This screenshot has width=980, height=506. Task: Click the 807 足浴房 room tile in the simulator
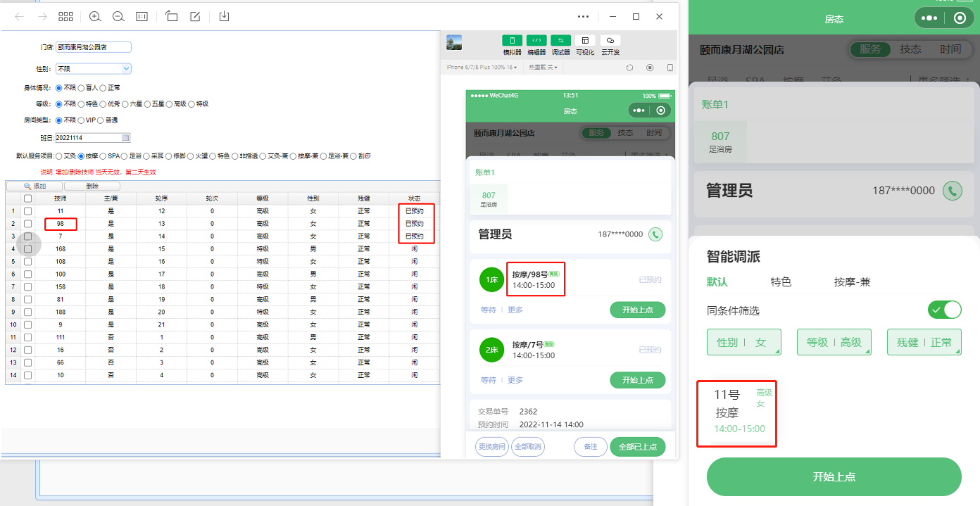[x=489, y=199]
